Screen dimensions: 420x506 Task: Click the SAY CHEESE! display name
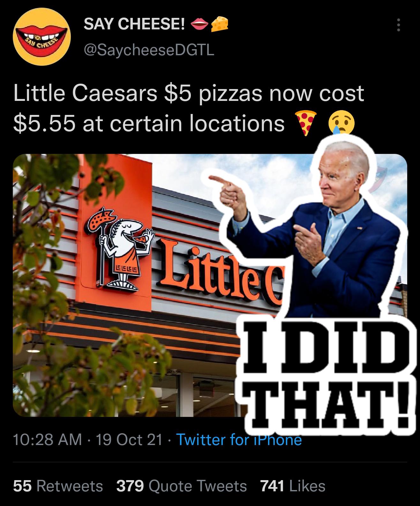click(134, 24)
